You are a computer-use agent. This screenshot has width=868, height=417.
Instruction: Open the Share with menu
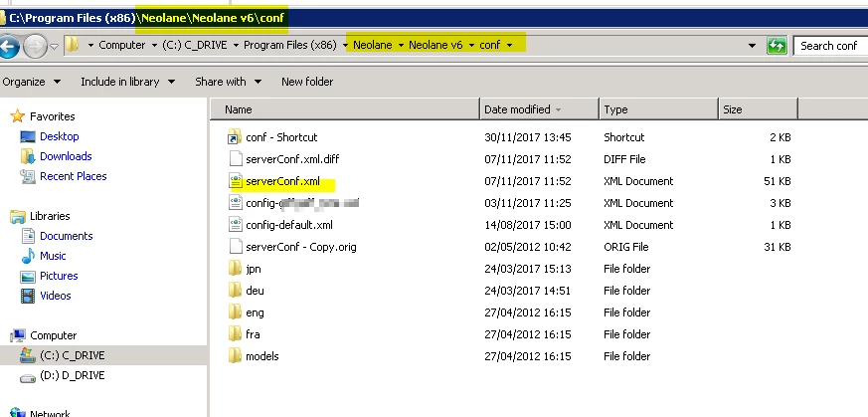coord(228,82)
